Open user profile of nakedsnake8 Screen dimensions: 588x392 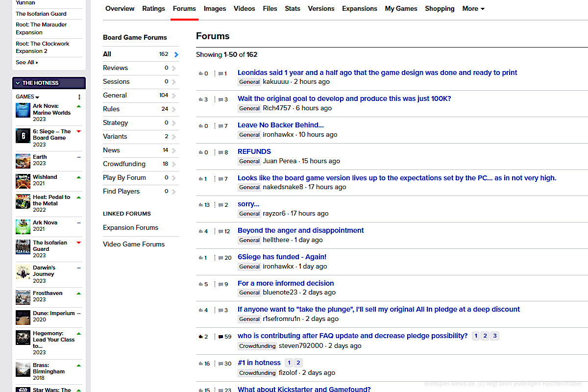tap(283, 187)
